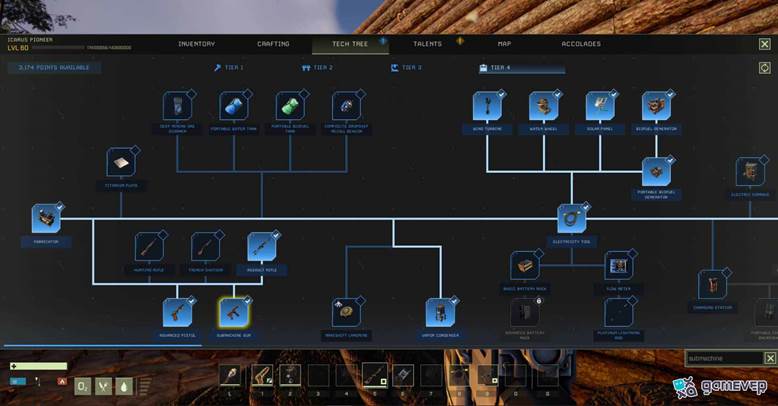Open the Crafting tab
The image size is (778, 406).
(273, 44)
